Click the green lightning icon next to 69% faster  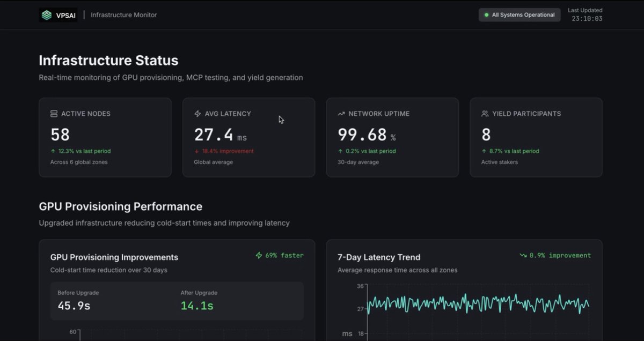(258, 256)
